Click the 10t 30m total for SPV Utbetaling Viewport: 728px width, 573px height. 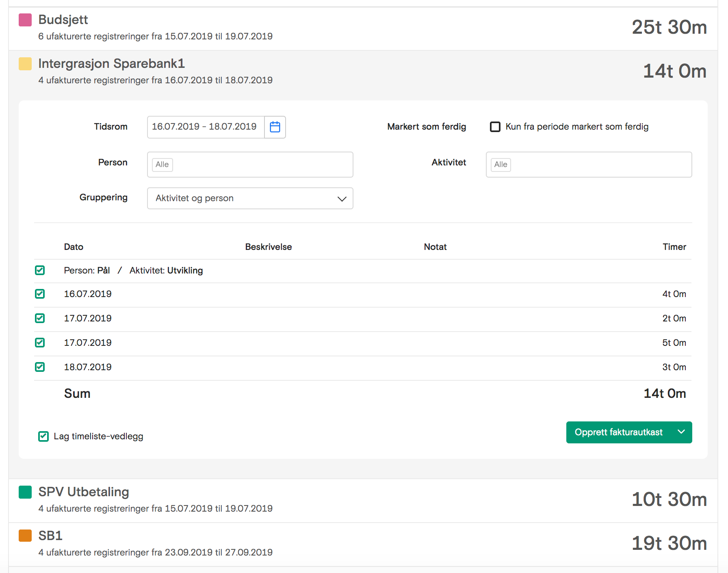pos(669,499)
